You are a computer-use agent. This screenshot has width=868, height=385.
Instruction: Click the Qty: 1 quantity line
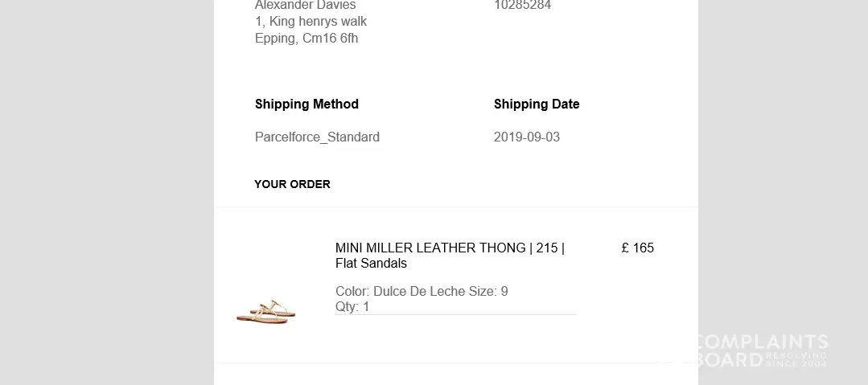coord(352,306)
